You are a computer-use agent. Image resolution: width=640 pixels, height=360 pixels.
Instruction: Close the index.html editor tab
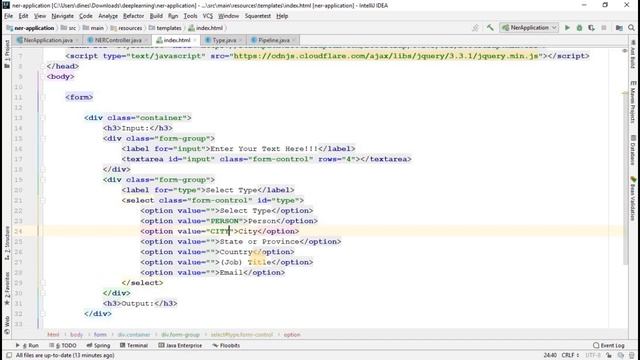195,40
